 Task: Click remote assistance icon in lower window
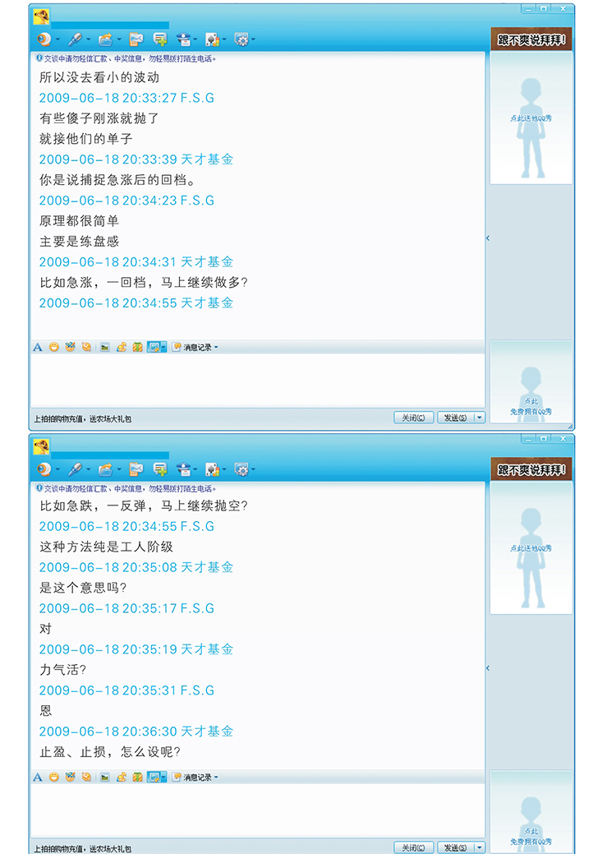(185, 469)
